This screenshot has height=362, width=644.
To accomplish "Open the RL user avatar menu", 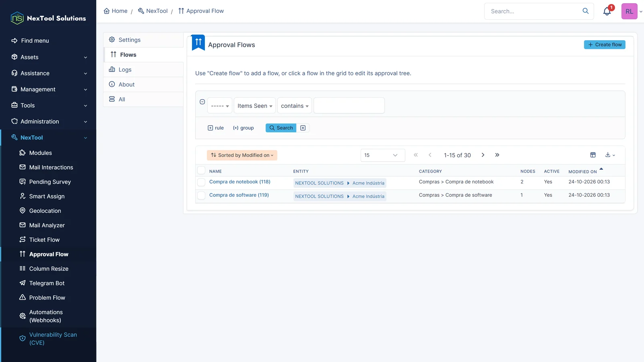I will [x=630, y=11].
